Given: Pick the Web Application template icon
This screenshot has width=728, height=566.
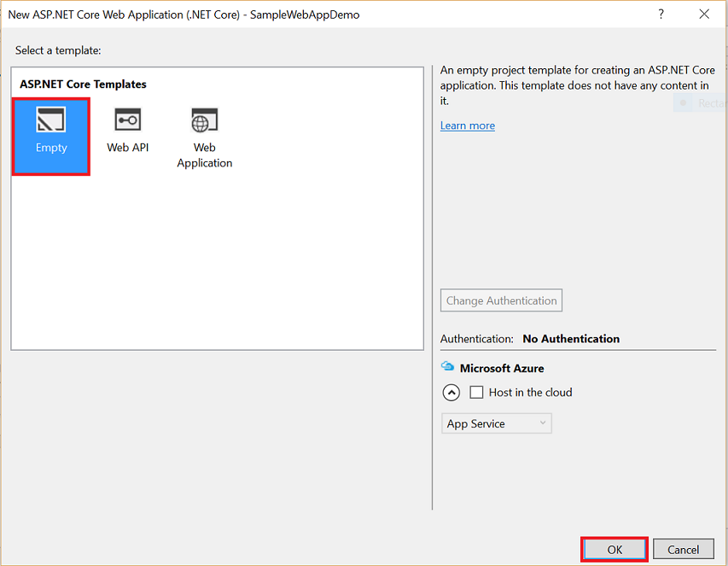Looking at the screenshot, I should [x=204, y=120].
